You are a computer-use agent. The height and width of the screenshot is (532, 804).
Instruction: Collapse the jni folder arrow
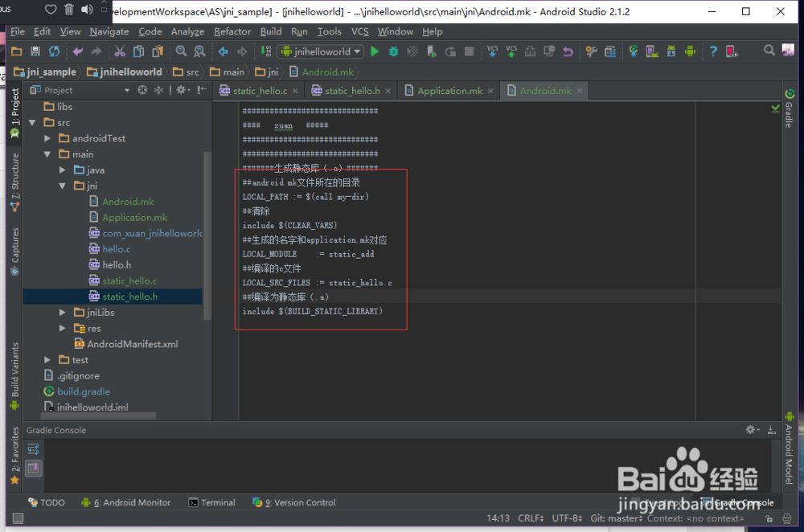[62, 186]
